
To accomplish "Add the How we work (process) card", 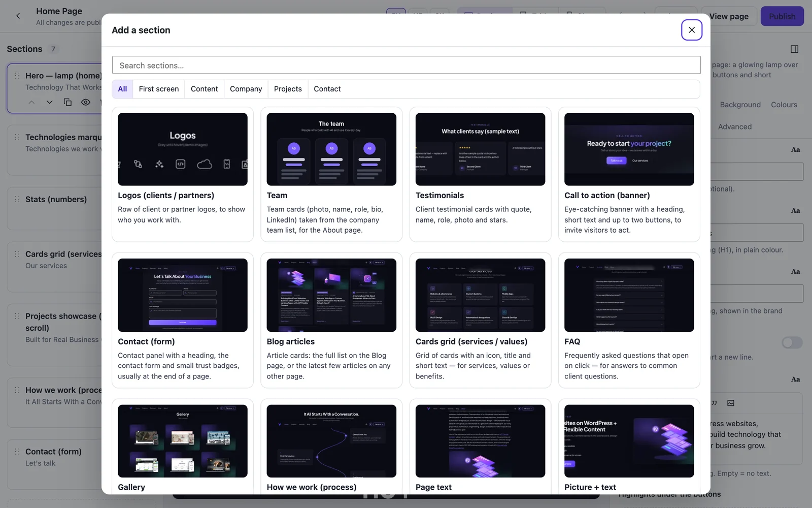I will (x=331, y=447).
